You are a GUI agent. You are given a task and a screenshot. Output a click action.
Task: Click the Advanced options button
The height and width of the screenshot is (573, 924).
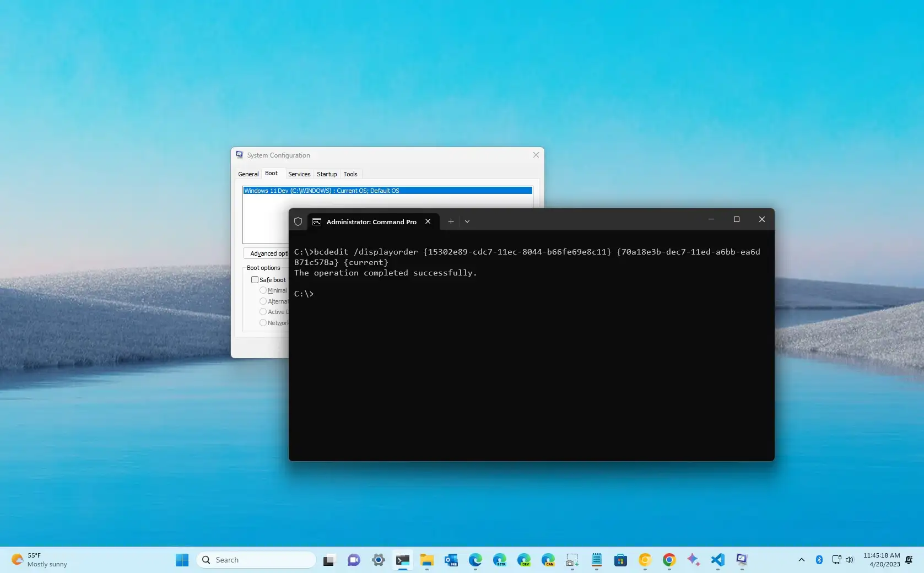click(268, 253)
